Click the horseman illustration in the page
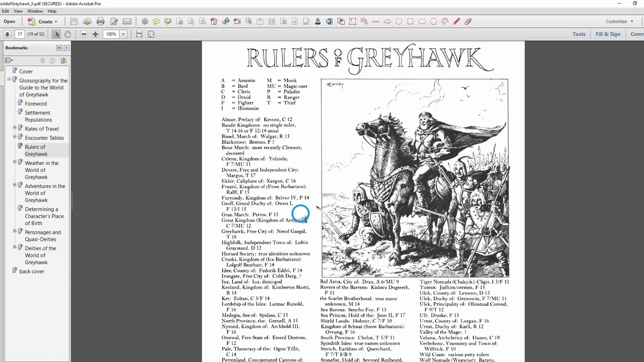This screenshot has height=362, width=644. pos(415,178)
